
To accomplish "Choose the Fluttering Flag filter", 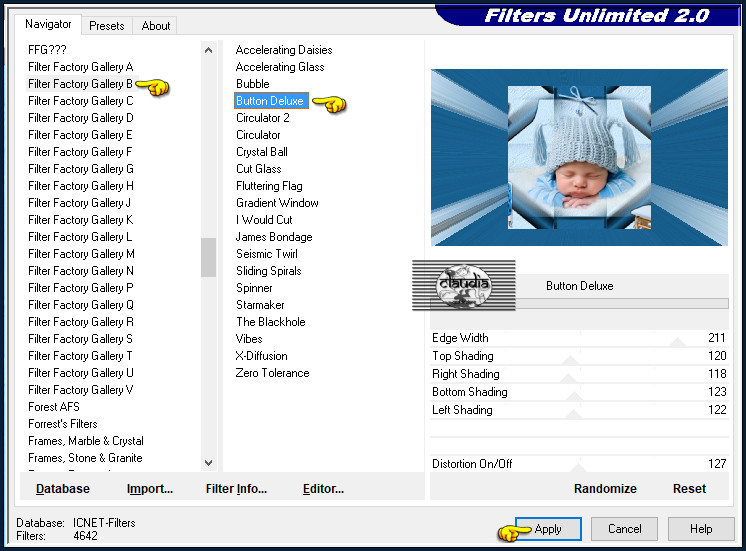I will tap(269, 186).
